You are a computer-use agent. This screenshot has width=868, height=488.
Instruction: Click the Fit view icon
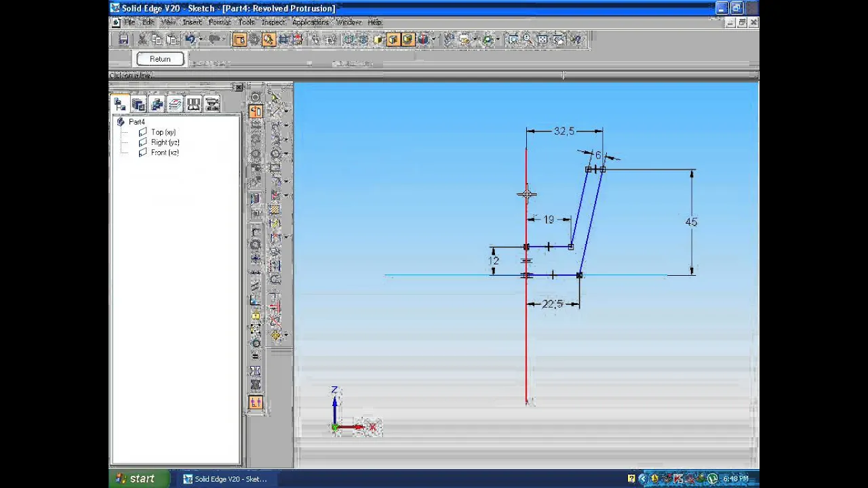542,40
